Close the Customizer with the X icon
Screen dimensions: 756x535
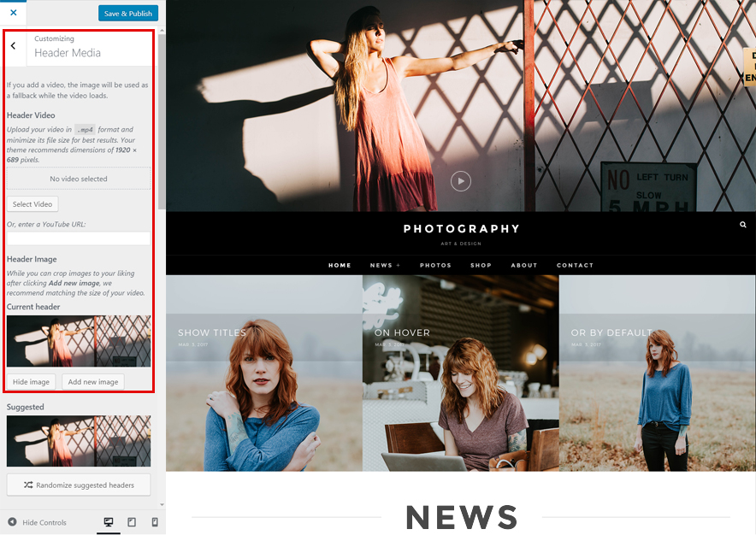[13, 13]
